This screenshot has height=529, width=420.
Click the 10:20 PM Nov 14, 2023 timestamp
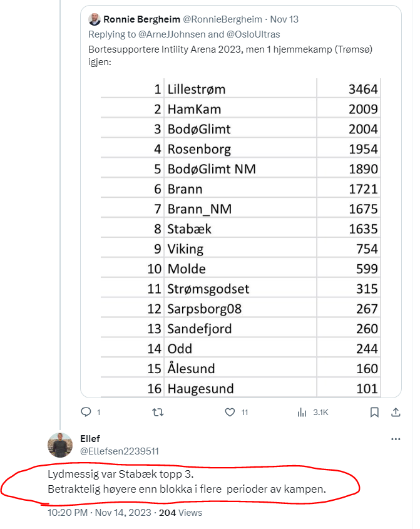(99, 513)
